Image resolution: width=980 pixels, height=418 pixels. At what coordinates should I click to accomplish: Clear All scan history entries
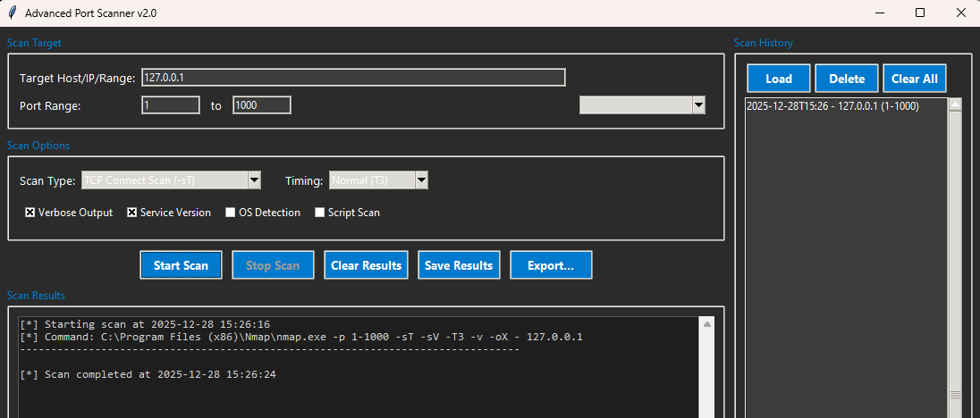click(914, 79)
